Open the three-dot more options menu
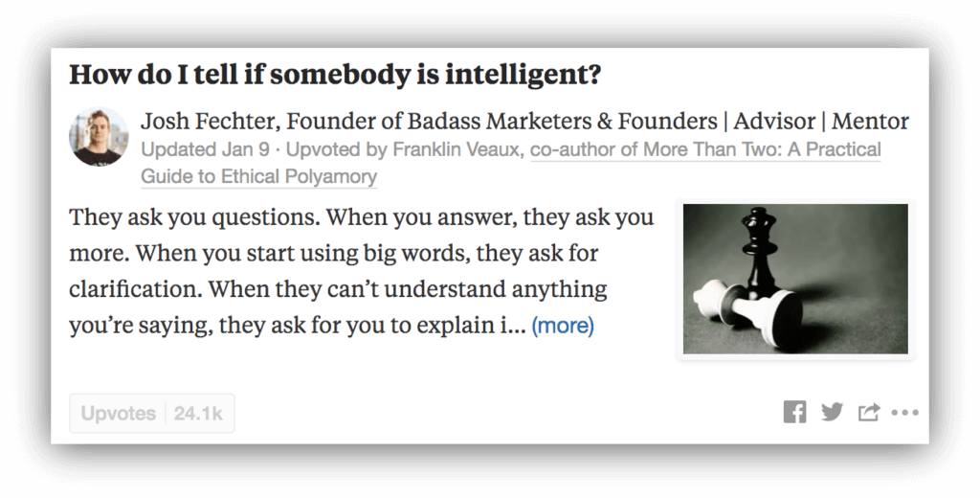Screen dimensions: 980x498 click(x=905, y=413)
